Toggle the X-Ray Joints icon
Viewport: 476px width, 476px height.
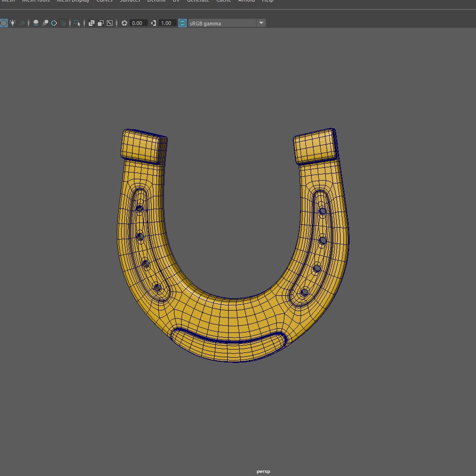110,23
